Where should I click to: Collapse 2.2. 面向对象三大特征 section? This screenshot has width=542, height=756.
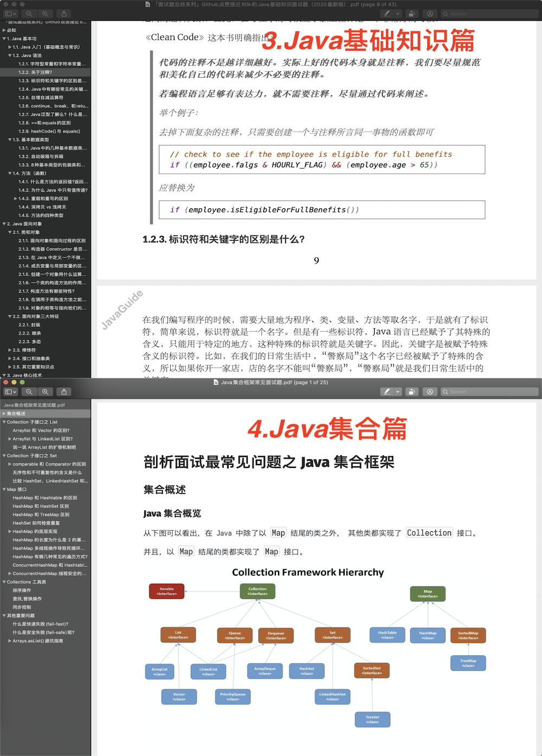(x=10, y=316)
